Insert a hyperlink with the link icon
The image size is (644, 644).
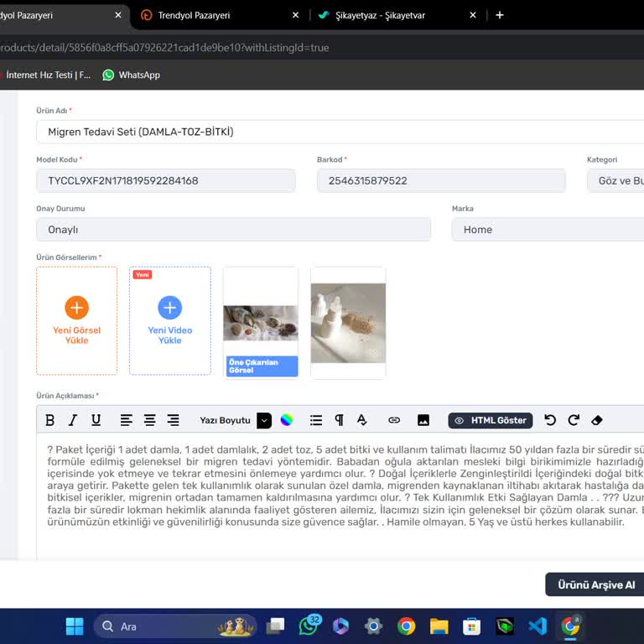pos(394,420)
